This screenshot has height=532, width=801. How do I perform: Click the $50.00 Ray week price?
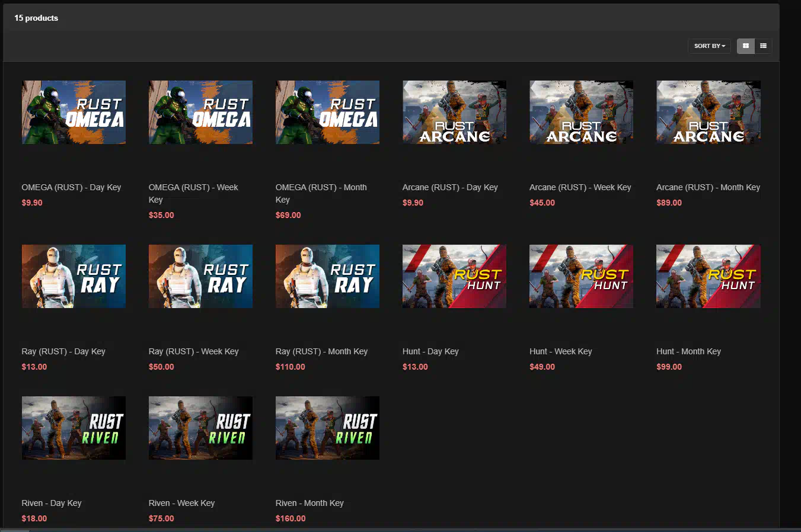tap(161, 367)
